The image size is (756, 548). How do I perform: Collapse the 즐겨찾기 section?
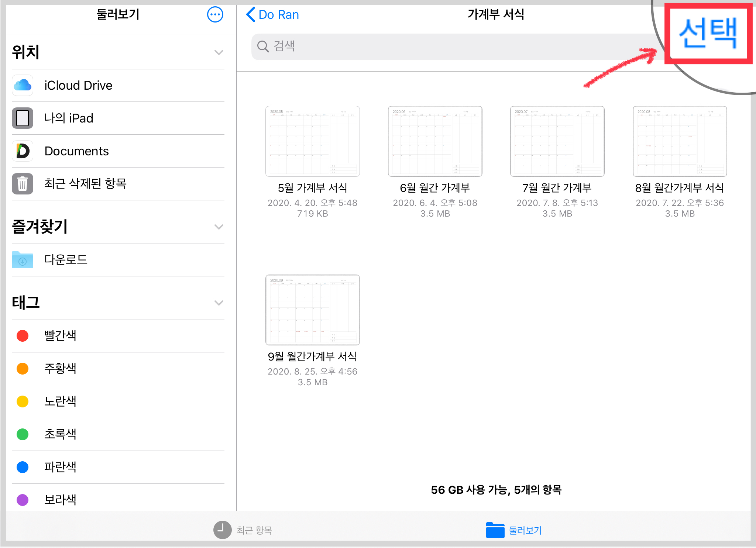click(x=219, y=227)
